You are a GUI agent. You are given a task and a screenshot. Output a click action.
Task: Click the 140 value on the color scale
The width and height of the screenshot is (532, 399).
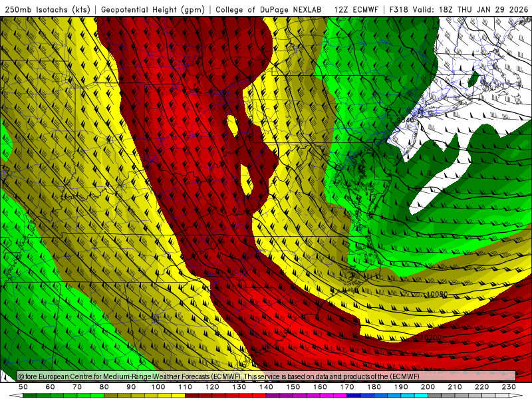[266, 387]
